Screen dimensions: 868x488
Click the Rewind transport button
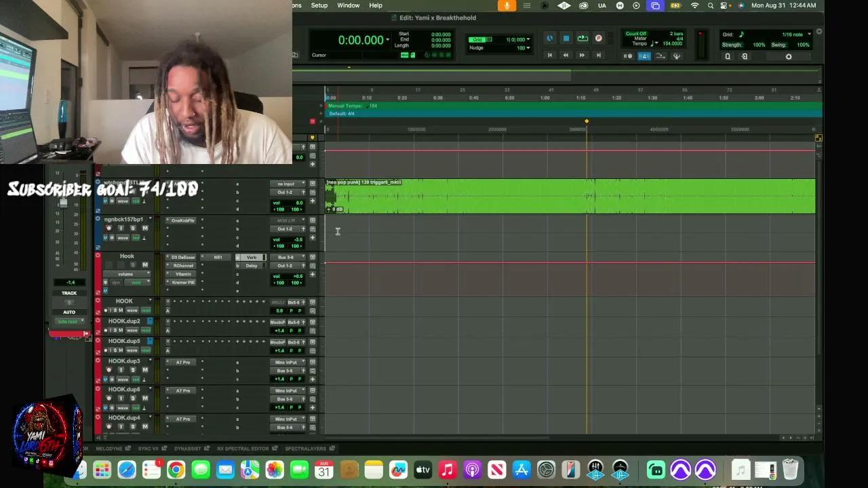(566, 55)
